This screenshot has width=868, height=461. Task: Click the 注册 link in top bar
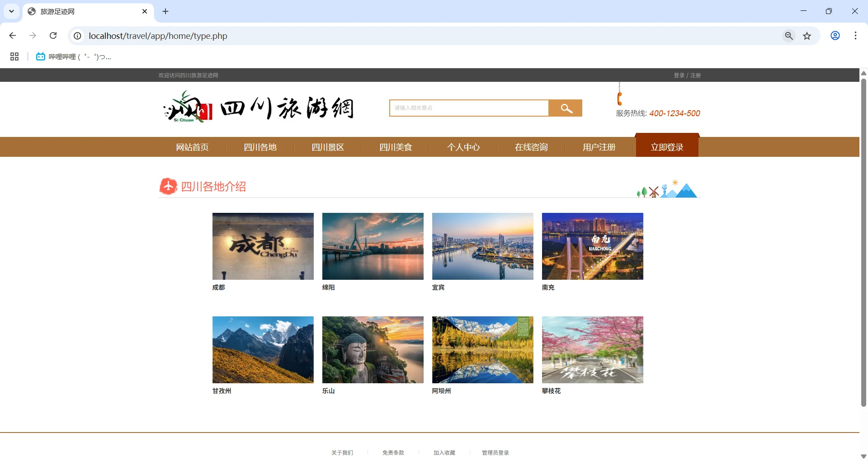(695, 75)
